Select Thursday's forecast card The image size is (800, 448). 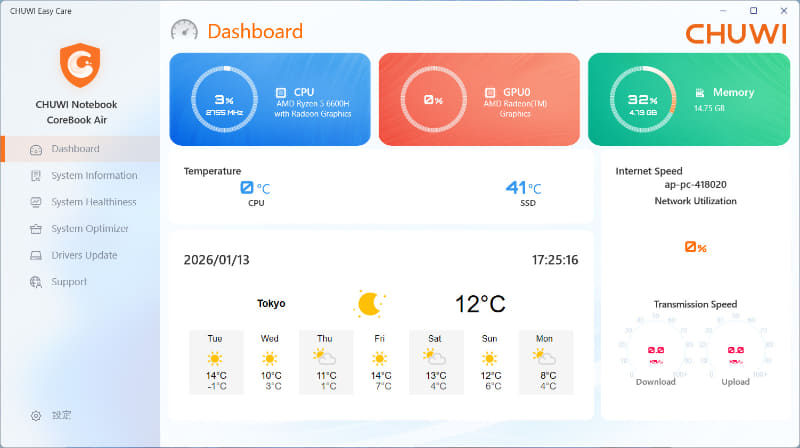326,363
